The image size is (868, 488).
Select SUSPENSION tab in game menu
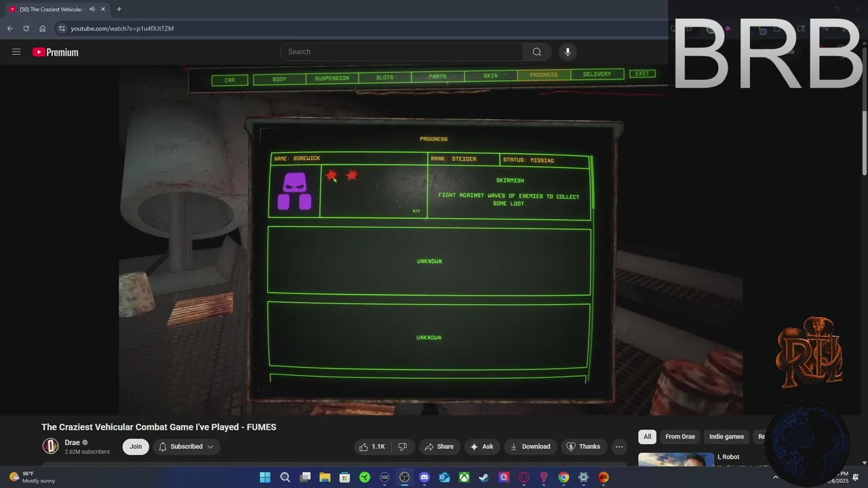pos(332,79)
